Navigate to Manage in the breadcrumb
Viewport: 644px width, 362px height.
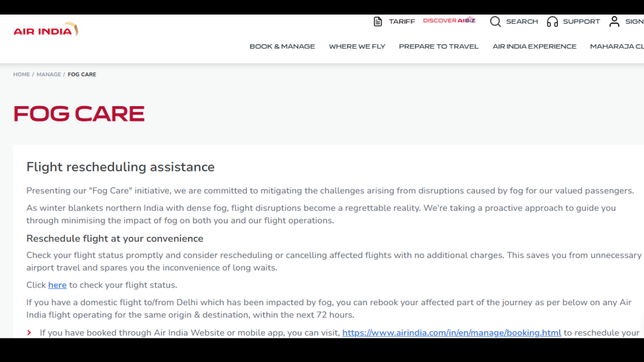click(49, 74)
